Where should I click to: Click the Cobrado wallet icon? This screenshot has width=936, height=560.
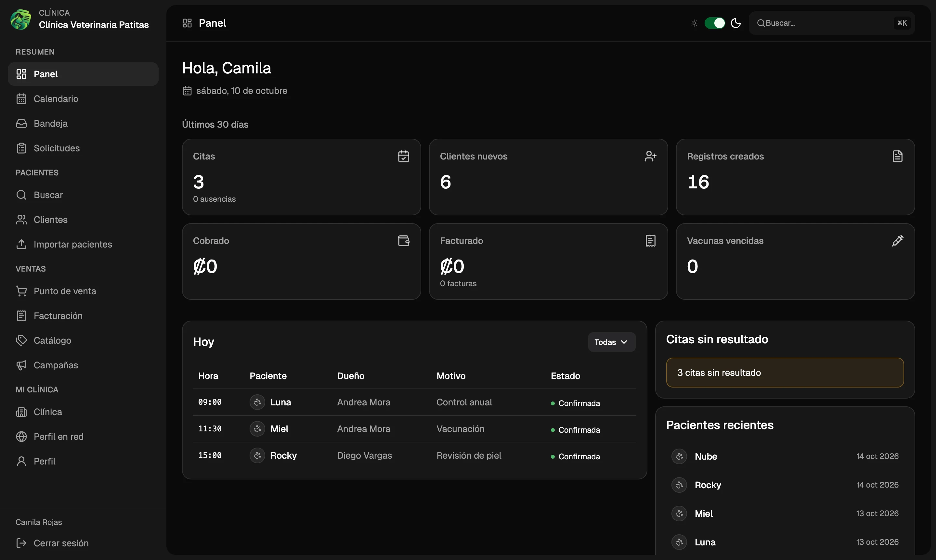[x=404, y=241]
